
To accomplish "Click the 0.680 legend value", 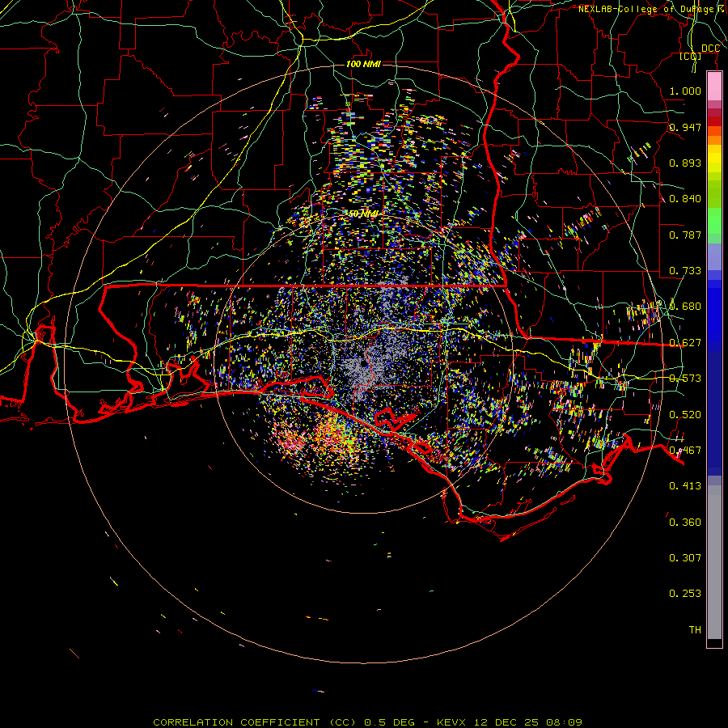I will [685, 307].
